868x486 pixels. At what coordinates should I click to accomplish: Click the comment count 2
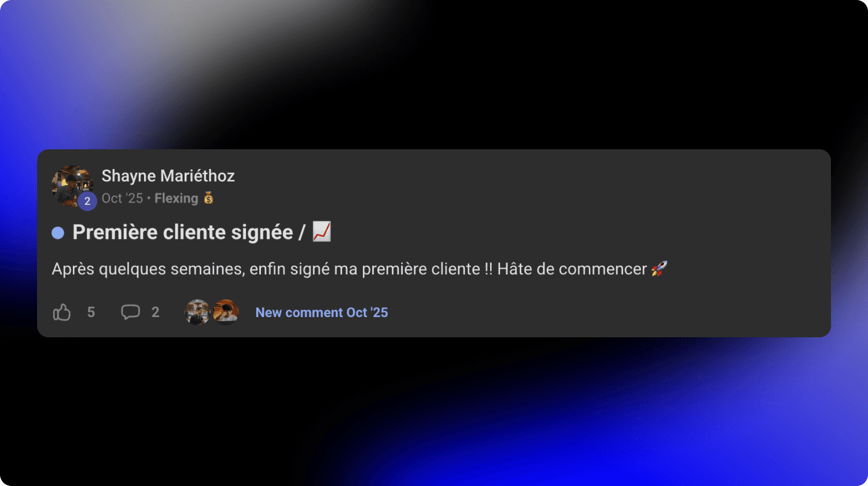tap(155, 312)
